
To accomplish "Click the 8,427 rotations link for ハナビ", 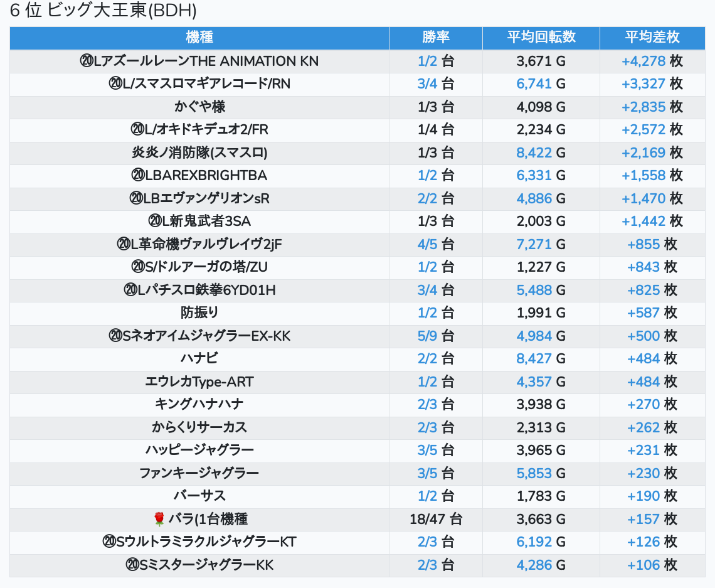I will (x=534, y=358).
